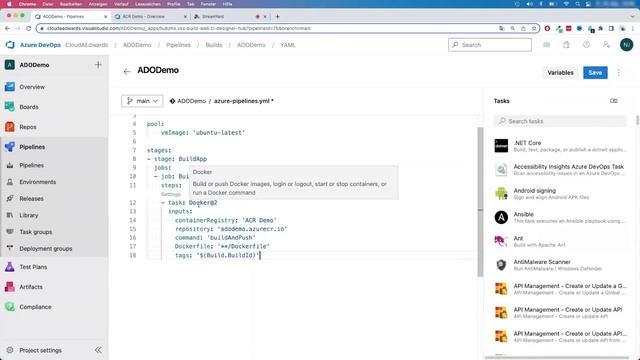Click the editor vertical scrollbar
640x360 pixels.
tap(480, 202)
